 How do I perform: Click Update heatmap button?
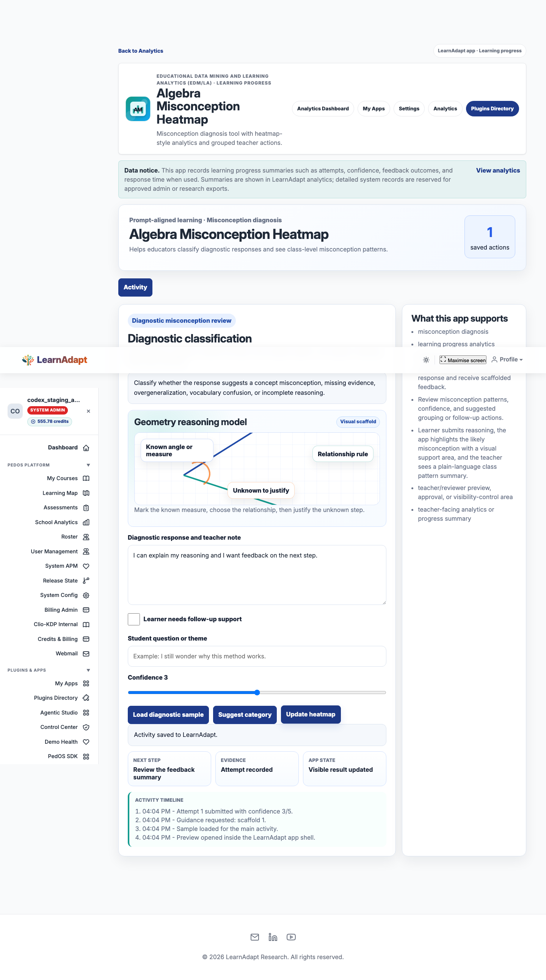311,715
